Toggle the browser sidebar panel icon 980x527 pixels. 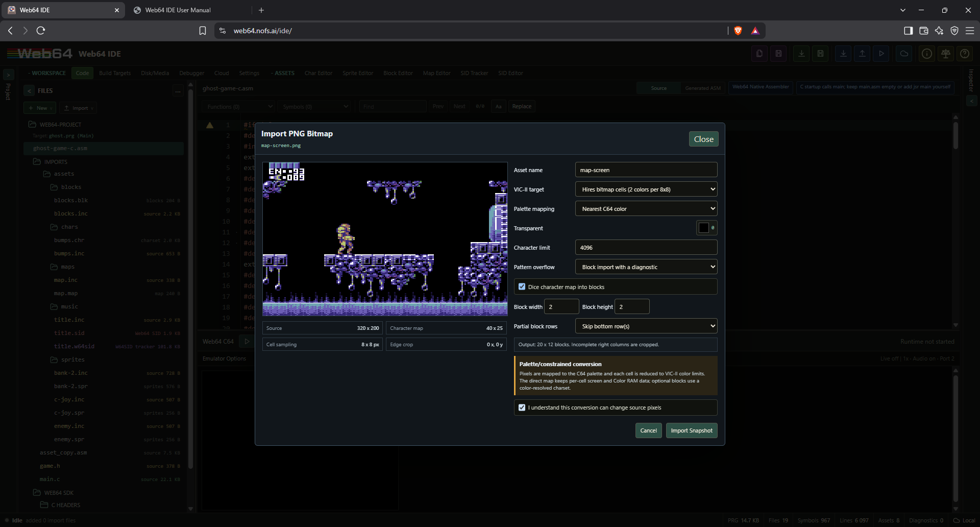908,31
